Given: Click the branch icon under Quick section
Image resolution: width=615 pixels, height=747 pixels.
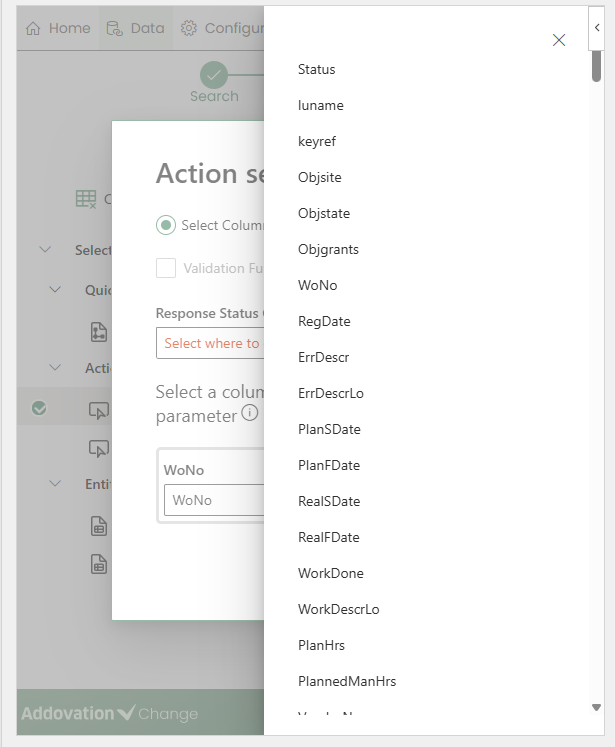Looking at the screenshot, I should click(x=98, y=331).
